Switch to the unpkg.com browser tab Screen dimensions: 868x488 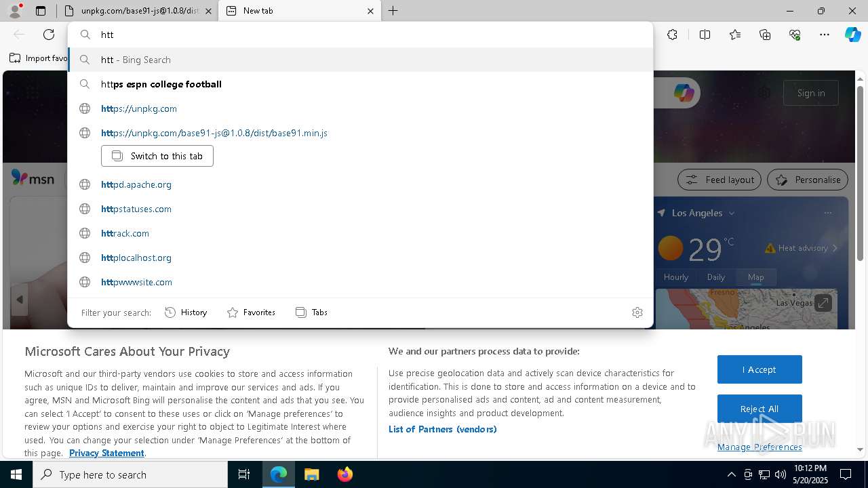[138, 11]
